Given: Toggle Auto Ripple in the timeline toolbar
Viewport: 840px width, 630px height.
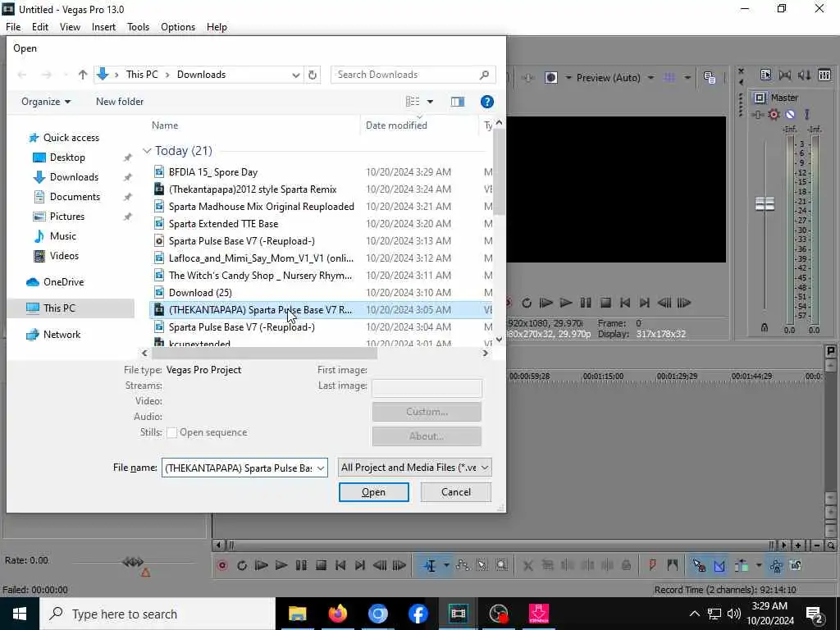Looking at the screenshot, I should coord(742,565).
